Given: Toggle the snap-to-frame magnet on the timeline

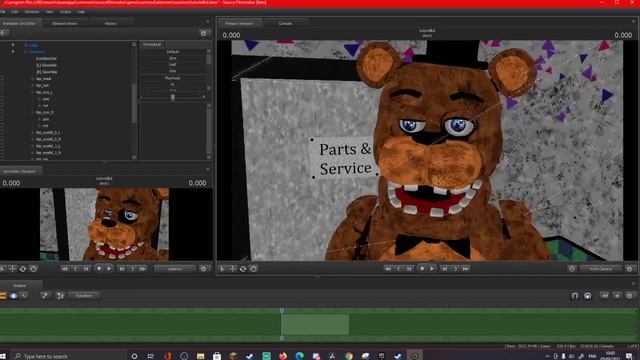Looking at the screenshot, I should [587, 296].
